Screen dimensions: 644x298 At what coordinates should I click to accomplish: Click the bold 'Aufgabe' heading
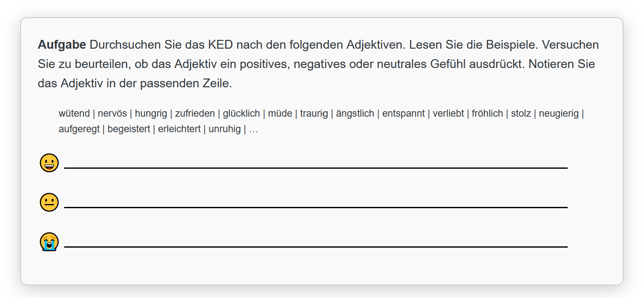62,44
